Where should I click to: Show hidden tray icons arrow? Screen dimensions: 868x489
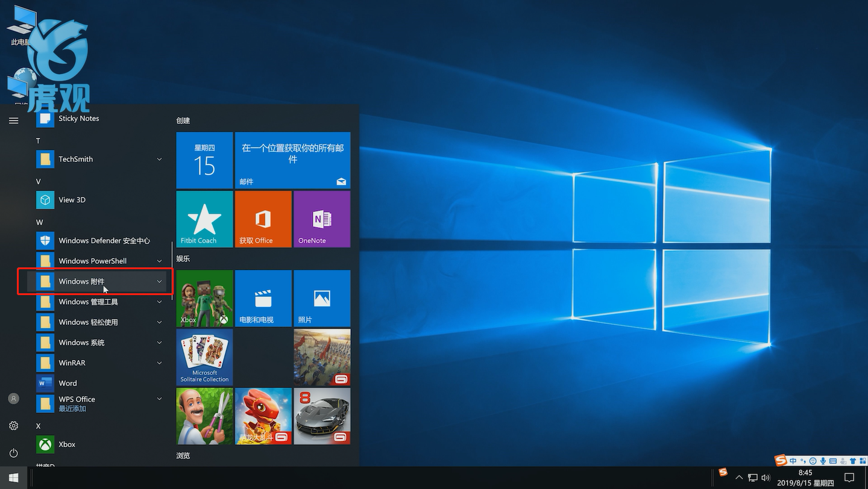pos(740,478)
